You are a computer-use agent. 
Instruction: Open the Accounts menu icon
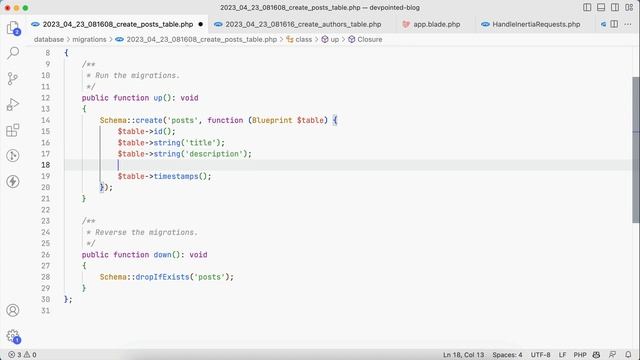click(13, 310)
